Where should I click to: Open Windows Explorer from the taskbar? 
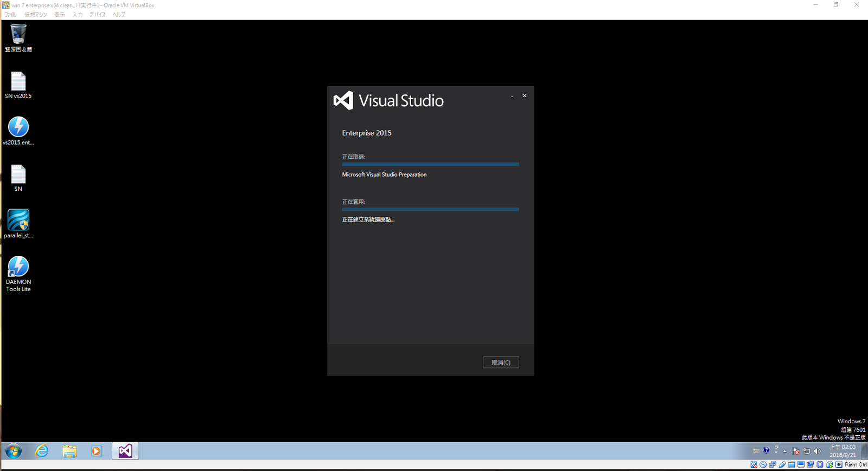tap(69, 451)
